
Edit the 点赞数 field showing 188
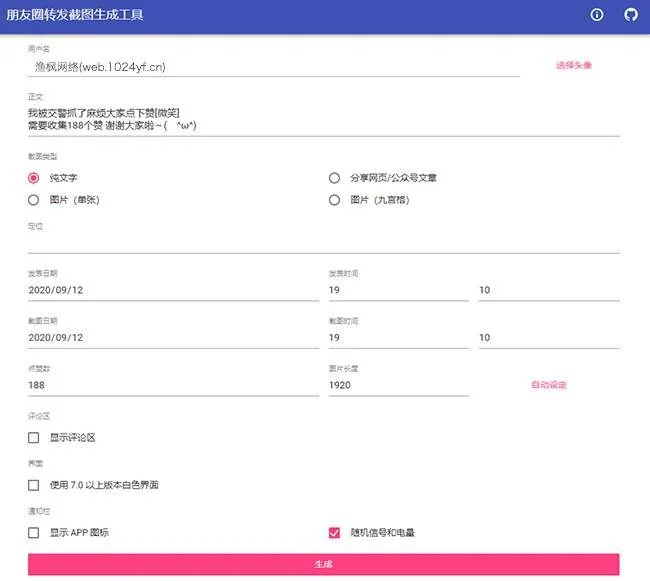pyautogui.click(x=173, y=385)
